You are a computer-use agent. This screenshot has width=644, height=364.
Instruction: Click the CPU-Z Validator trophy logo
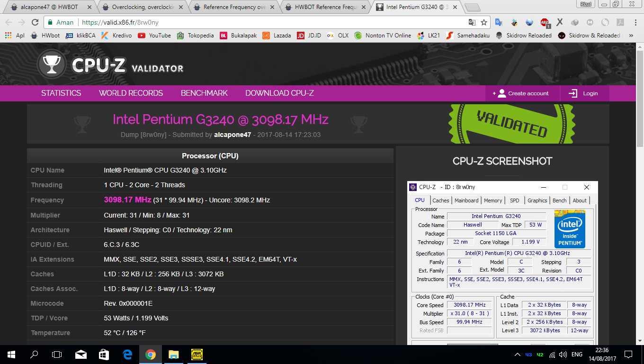point(52,64)
